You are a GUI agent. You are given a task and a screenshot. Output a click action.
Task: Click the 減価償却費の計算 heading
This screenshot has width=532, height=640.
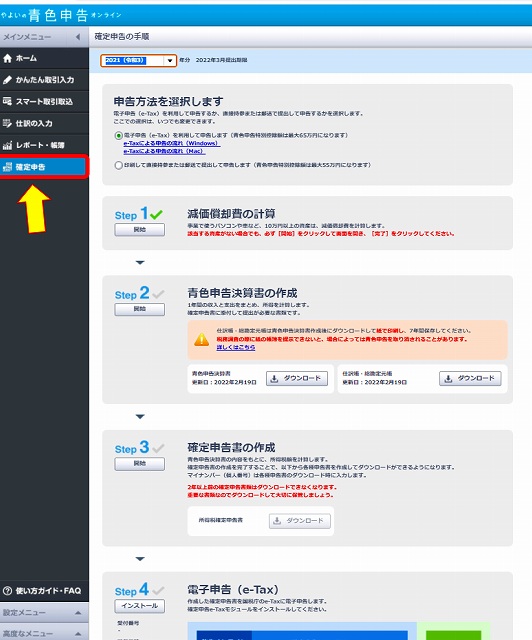(231, 214)
